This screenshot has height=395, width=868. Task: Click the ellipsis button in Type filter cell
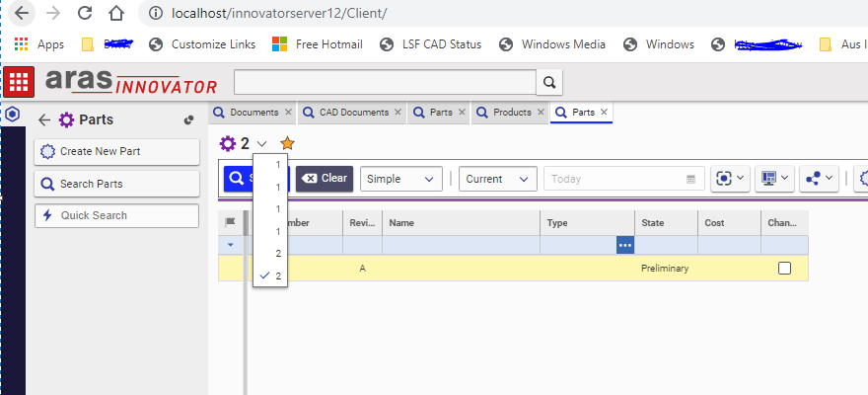(624, 244)
